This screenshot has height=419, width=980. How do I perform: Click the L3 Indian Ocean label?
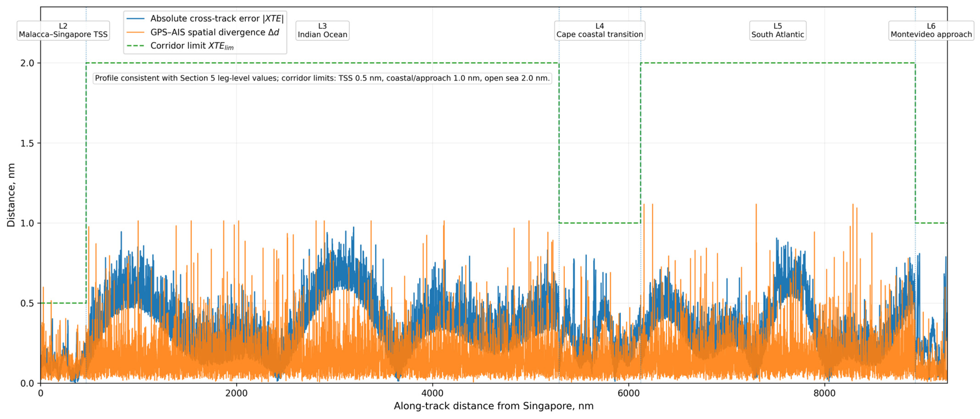click(x=322, y=30)
